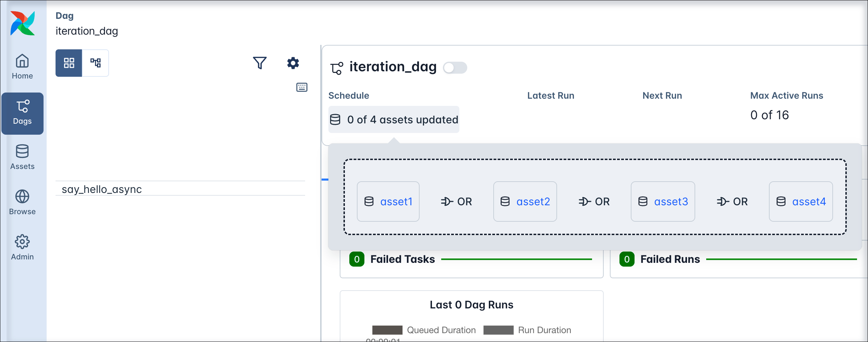Select the say_hello_async task
868x342 pixels.
(x=102, y=189)
